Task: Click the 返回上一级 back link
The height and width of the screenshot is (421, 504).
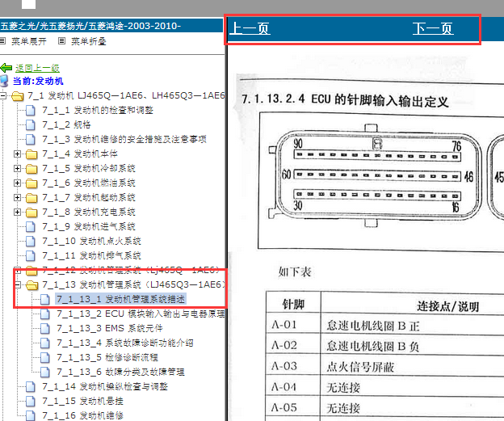Action: click(37, 68)
